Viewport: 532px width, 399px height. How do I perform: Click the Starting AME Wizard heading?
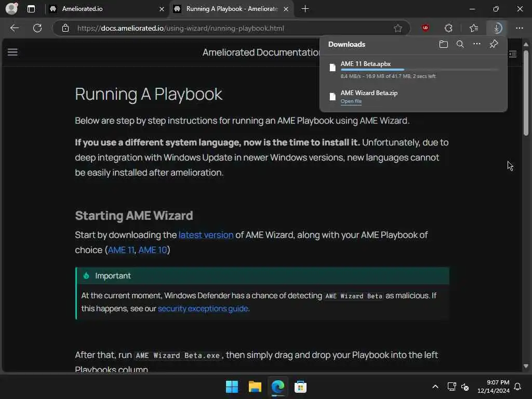134,216
